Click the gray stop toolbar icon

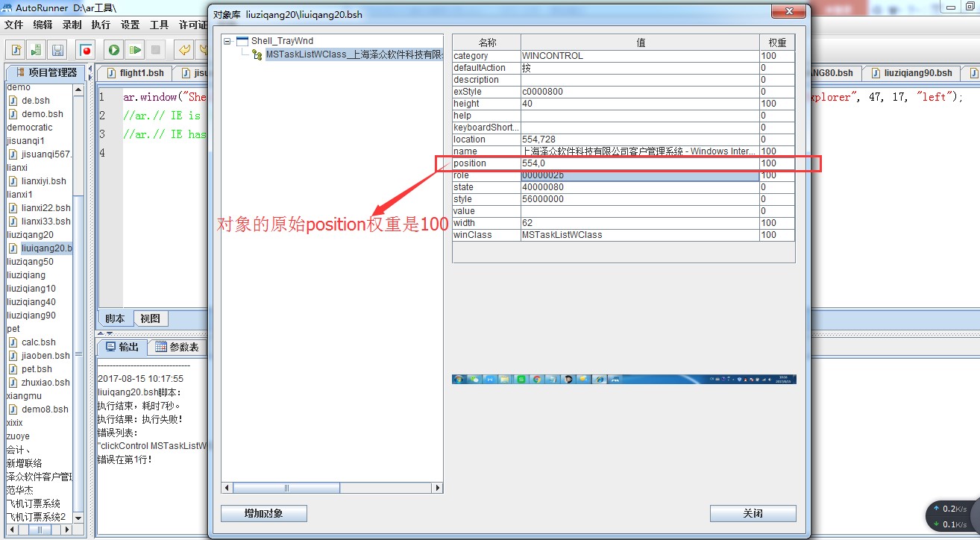click(x=156, y=50)
